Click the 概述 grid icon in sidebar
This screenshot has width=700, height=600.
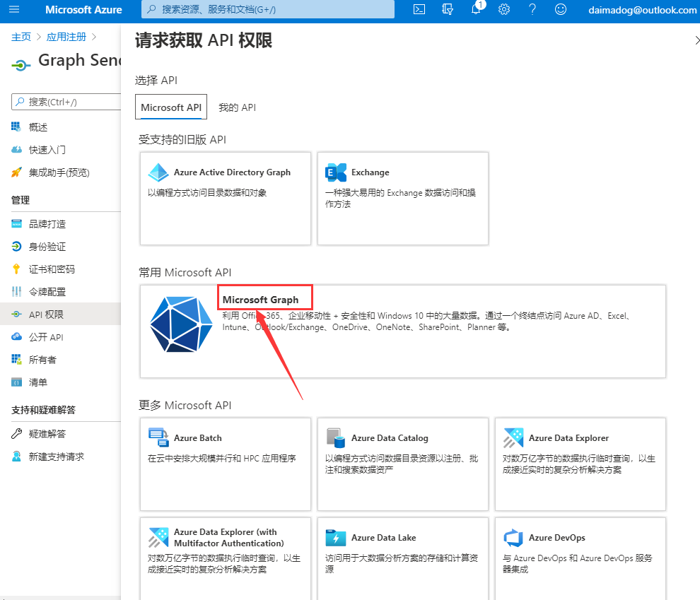point(16,127)
